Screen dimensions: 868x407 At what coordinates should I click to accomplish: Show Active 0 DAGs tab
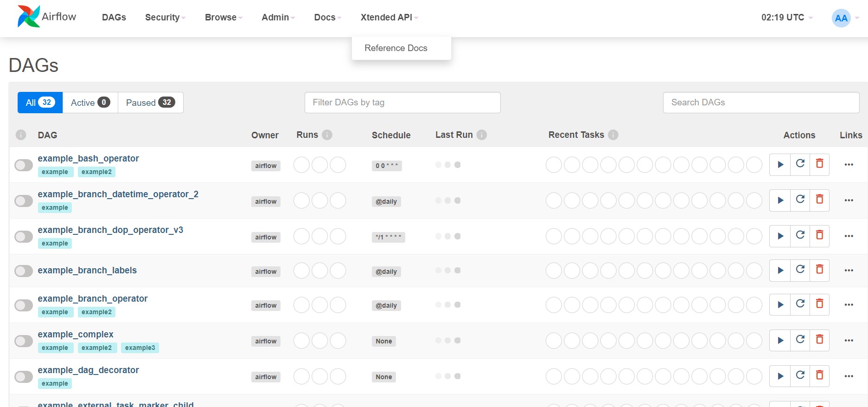point(90,103)
